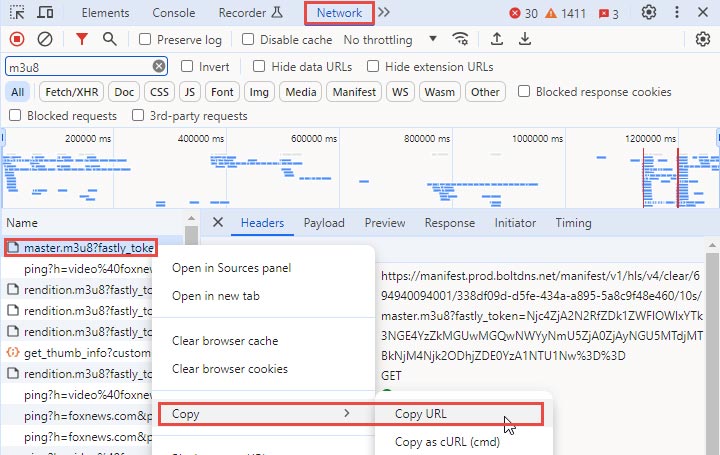
Task: Filter requests by Other type
Action: point(485,92)
